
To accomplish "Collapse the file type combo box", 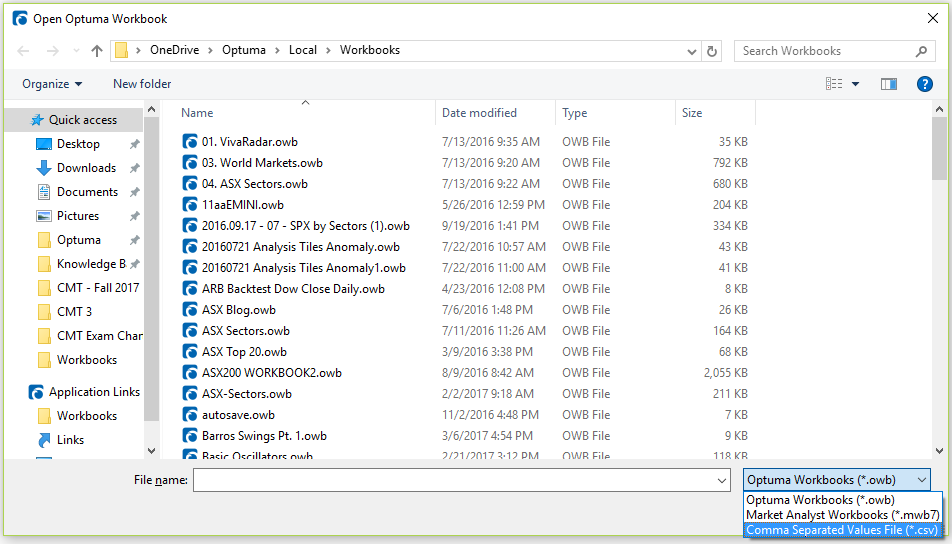I will coord(922,480).
